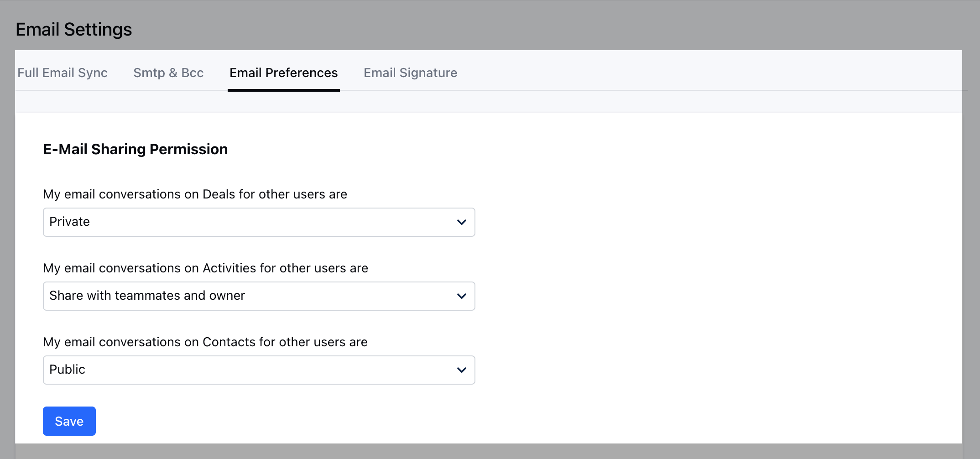Image resolution: width=980 pixels, height=459 pixels.
Task: Open the Activities sharing permission dropdown
Action: point(259,296)
